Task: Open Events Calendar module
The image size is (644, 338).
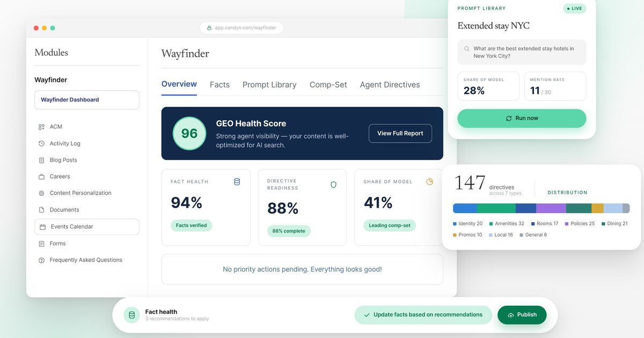Action: (x=87, y=227)
